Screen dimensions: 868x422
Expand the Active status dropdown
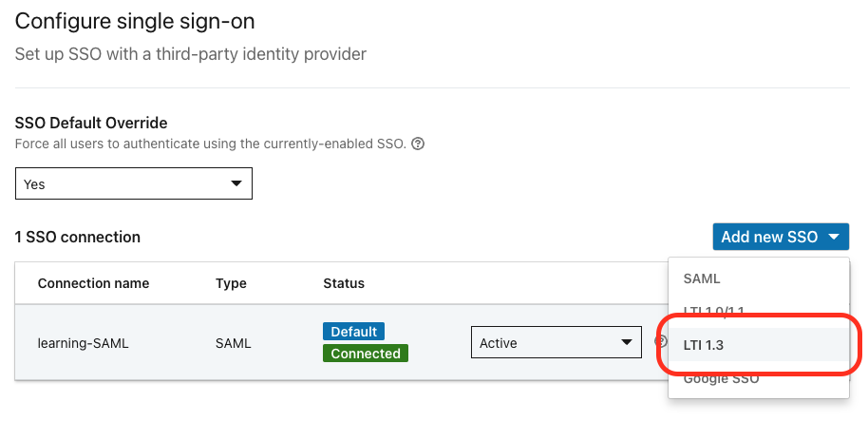click(x=556, y=342)
